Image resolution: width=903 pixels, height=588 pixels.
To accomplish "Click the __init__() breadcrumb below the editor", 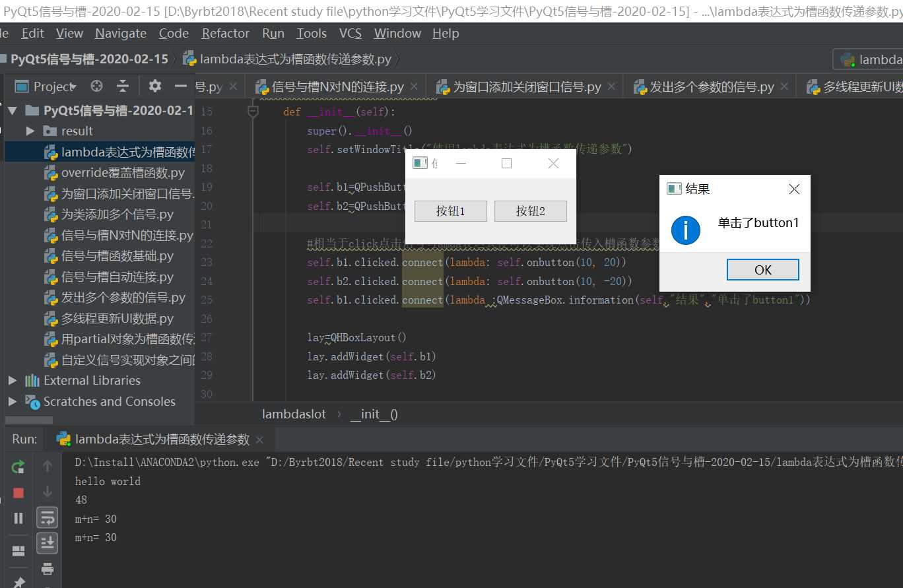I will [374, 414].
